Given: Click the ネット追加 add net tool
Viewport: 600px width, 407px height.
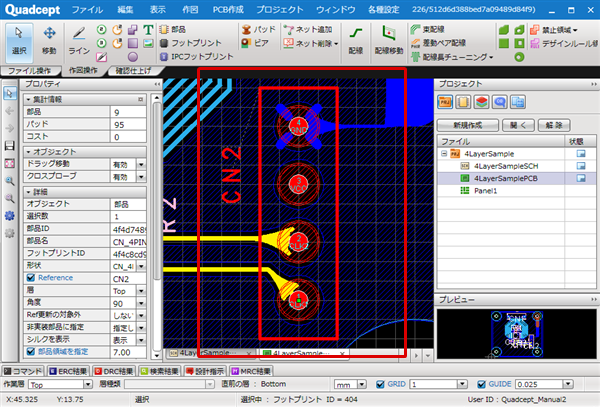Looking at the screenshot, I should tap(308, 29).
